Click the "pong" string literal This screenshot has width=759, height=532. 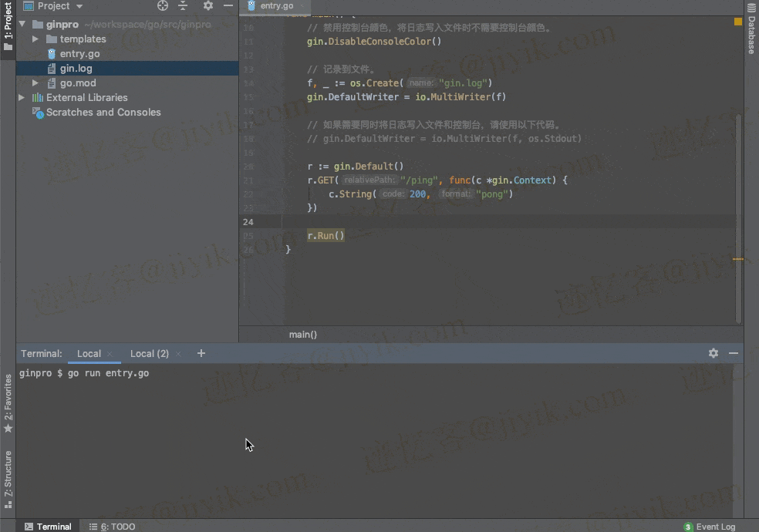(x=492, y=194)
